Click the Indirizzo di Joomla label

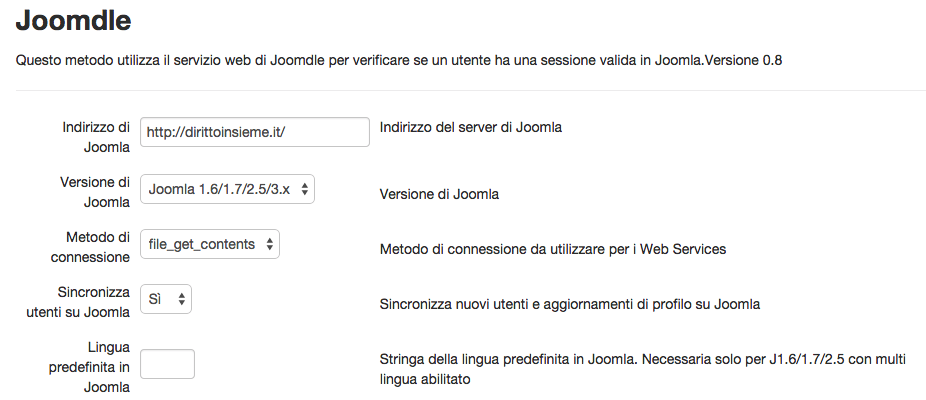pos(96,137)
